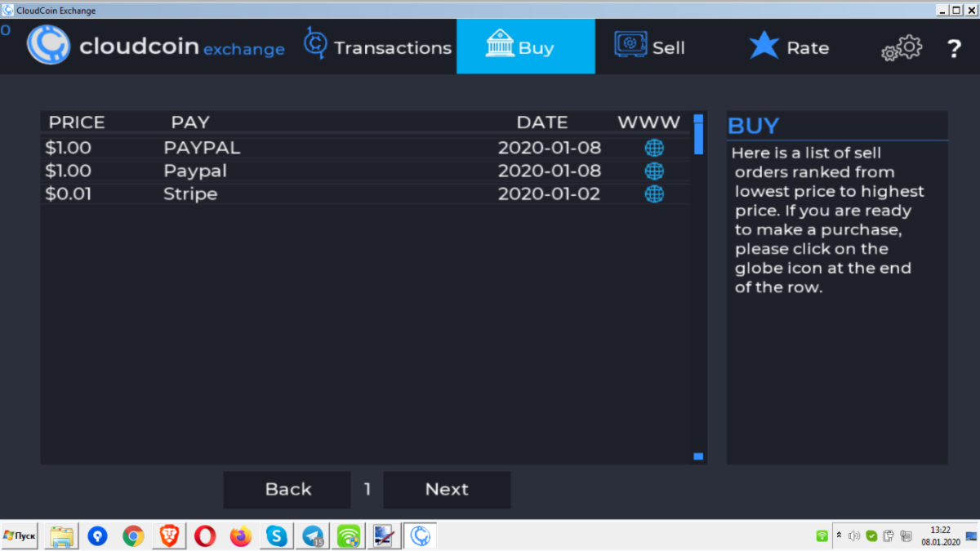Go to the Next page of orders
The height and width of the screenshot is (551, 980).
(x=447, y=489)
